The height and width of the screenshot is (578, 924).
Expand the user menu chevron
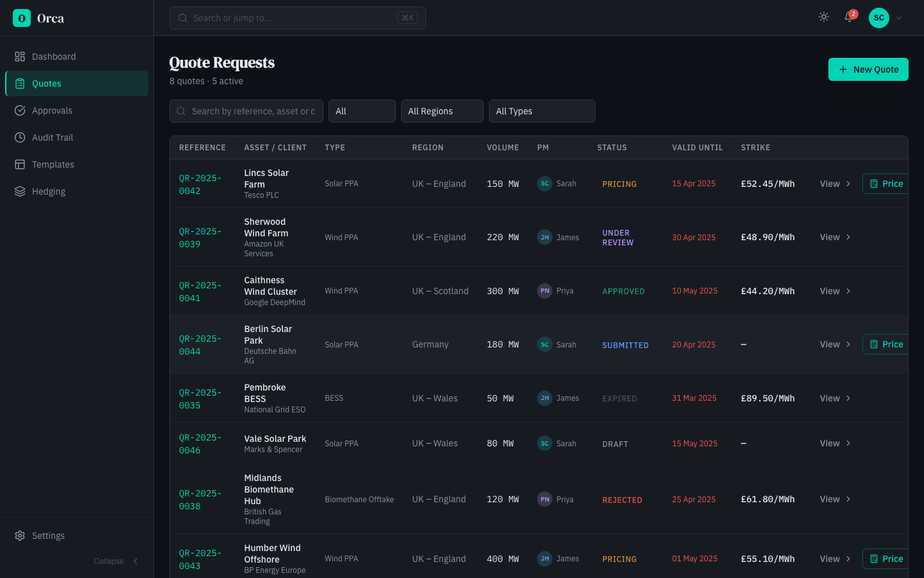[x=899, y=18]
